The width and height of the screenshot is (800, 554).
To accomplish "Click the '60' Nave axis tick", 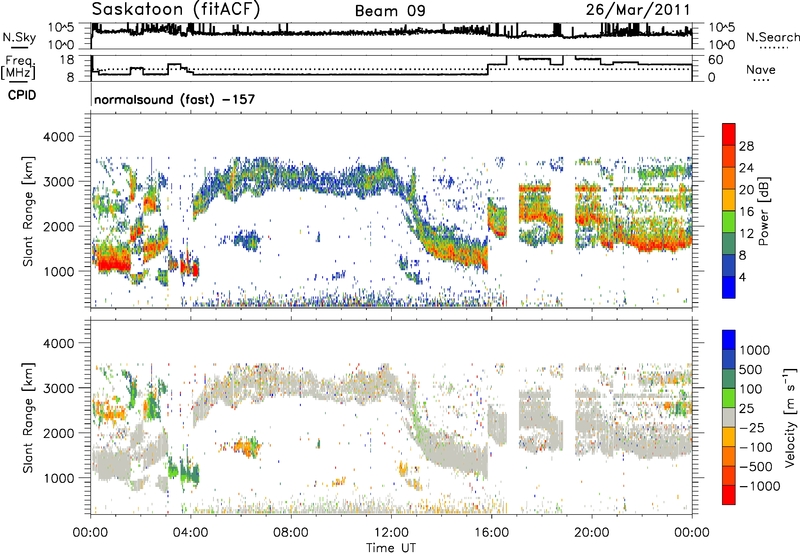I will [x=716, y=60].
